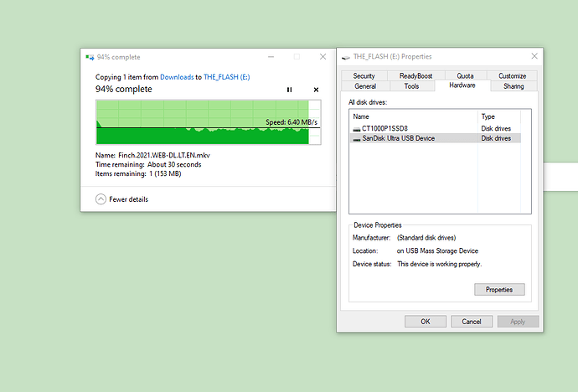Switch to the Customize tab

point(512,76)
